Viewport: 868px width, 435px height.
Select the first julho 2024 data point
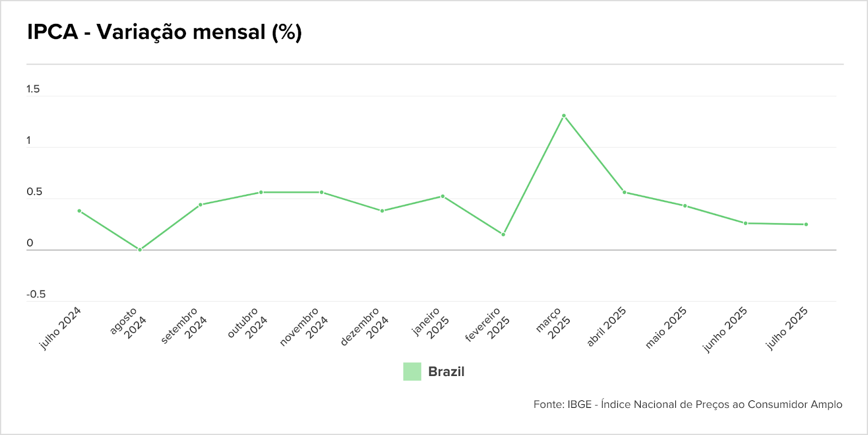click(79, 211)
